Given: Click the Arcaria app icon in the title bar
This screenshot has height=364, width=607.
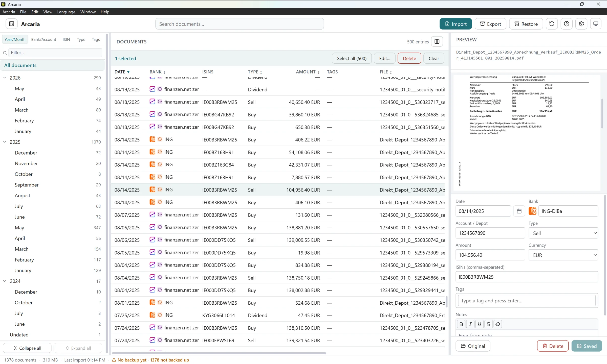Looking at the screenshot, I should click(x=3, y=4).
